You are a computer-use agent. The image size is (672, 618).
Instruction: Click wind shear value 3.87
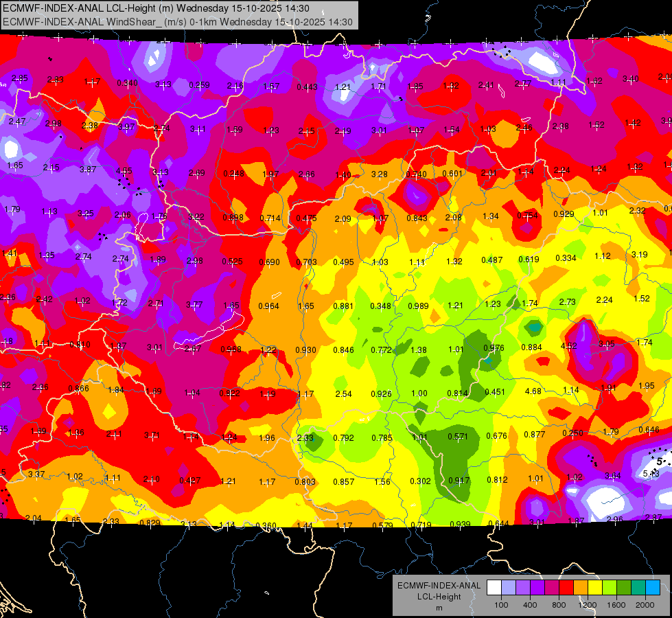coord(88,170)
